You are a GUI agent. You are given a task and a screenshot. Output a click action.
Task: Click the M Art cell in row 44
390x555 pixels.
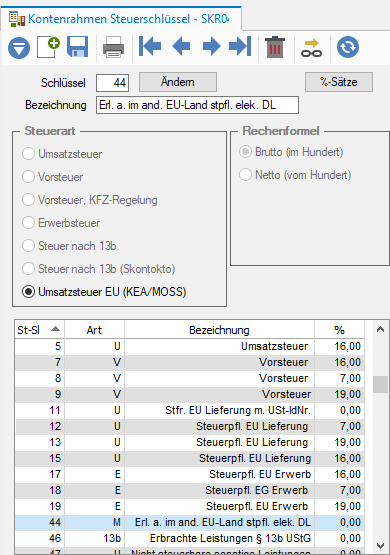tap(94, 522)
